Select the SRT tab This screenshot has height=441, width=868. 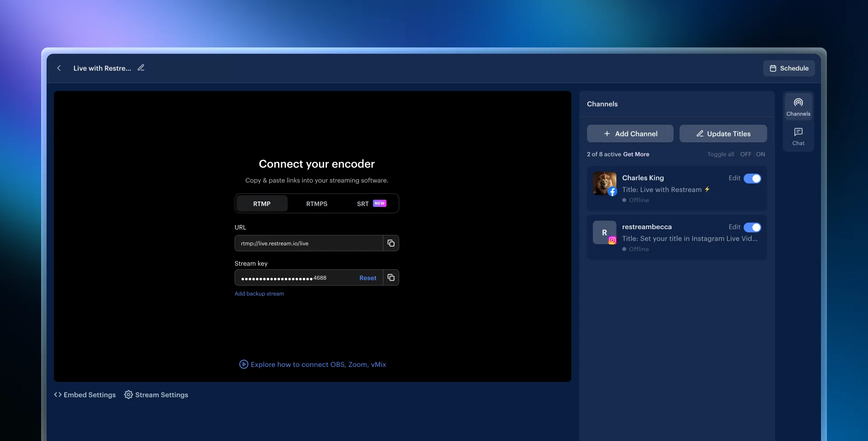(363, 203)
